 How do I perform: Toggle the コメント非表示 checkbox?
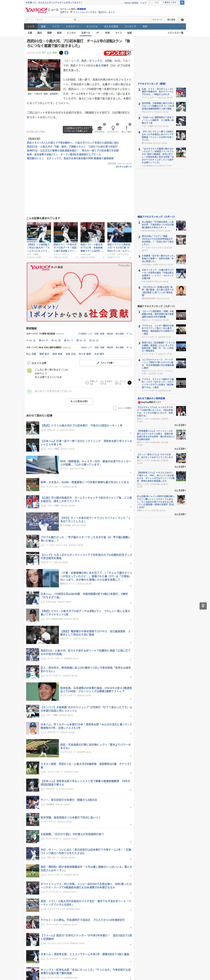click(115, 408)
